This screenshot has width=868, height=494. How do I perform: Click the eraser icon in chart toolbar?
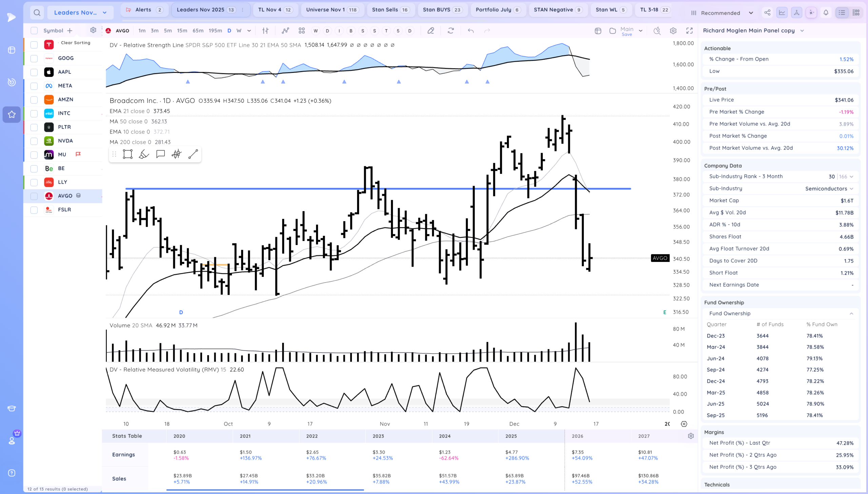click(x=431, y=30)
